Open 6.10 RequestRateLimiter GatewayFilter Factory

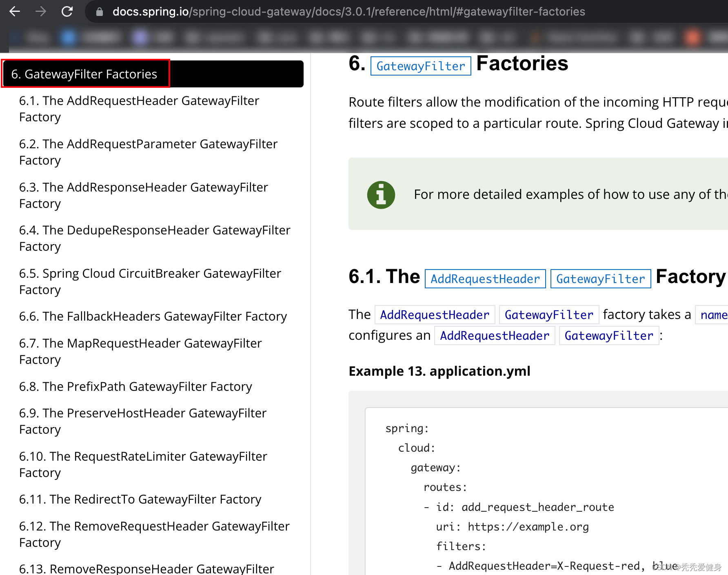click(143, 464)
